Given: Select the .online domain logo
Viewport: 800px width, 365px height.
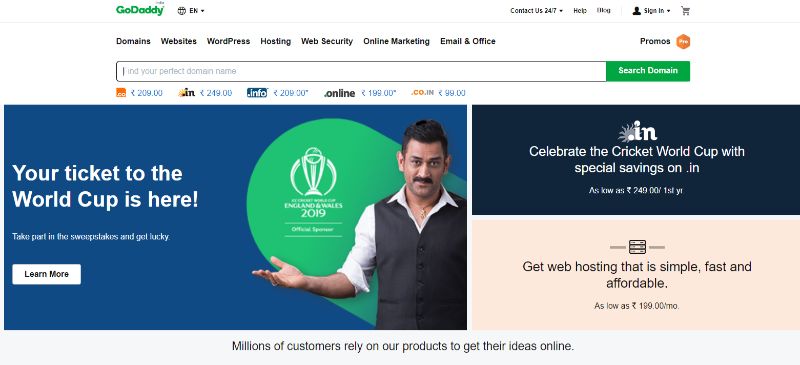Looking at the screenshot, I should coord(339,93).
